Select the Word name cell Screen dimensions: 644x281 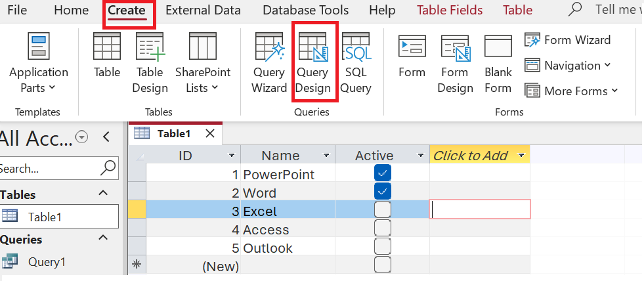pos(288,192)
